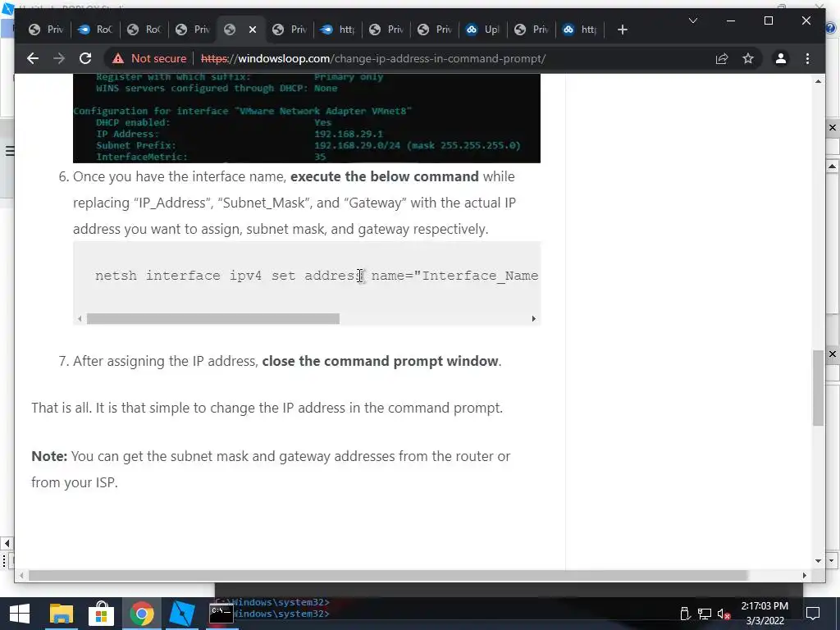
Task: Open File Explorer from taskbar
Action: pyautogui.click(x=61, y=614)
